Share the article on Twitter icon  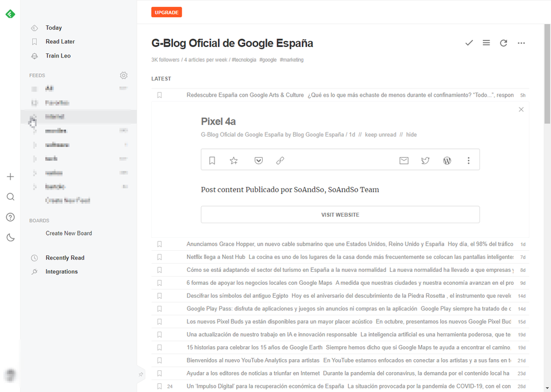tap(426, 161)
